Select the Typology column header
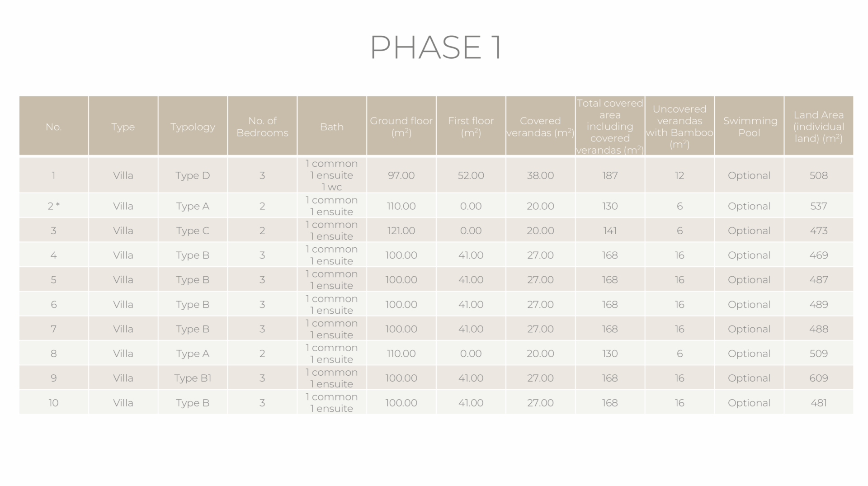This screenshot has height=486, width=868. [193, 127]
